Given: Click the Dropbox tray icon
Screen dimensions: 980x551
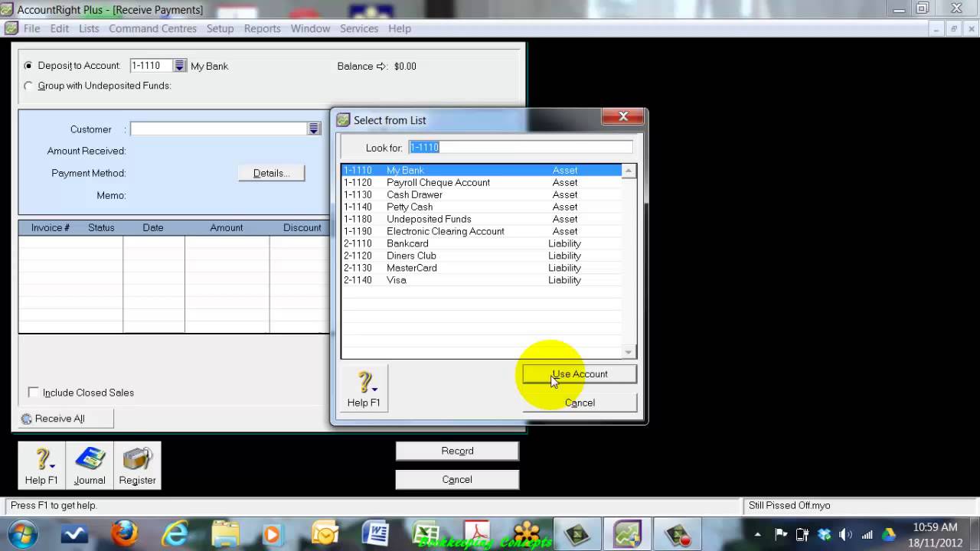Looking at the screenshot, I should pos(824,534).
